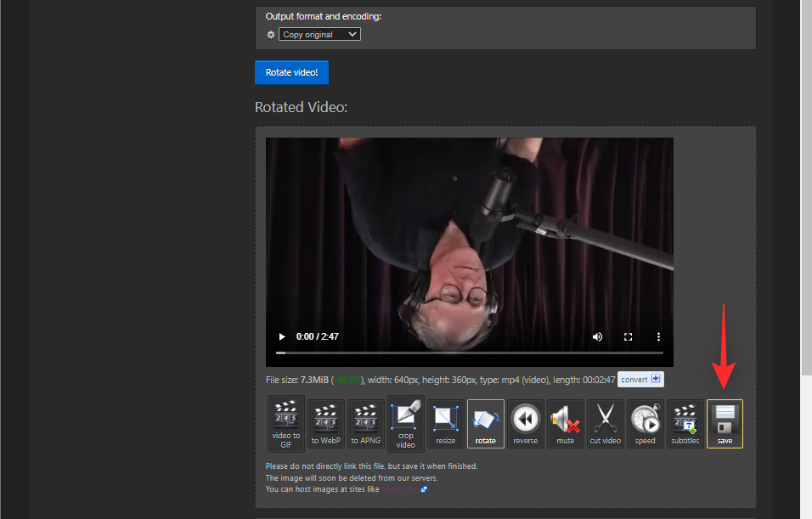The image size is (812, 519).
Task: Play the rotated video
Action: [282, 336]
